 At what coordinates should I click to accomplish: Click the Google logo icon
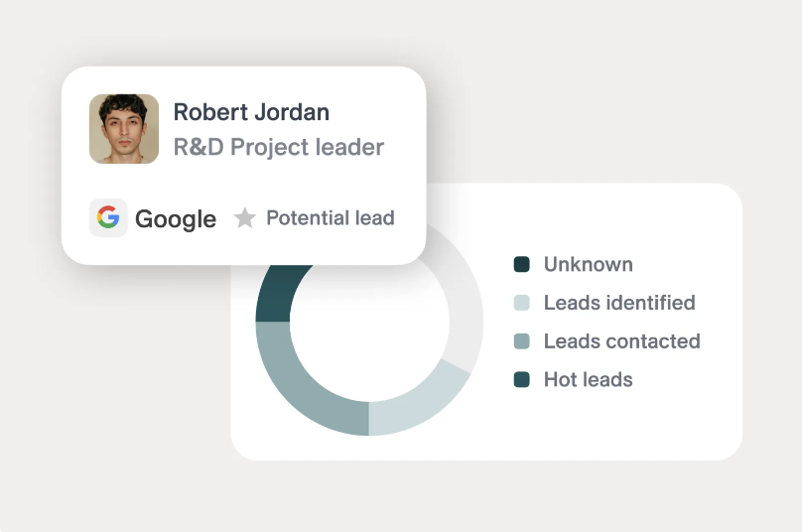click(108, 217)
